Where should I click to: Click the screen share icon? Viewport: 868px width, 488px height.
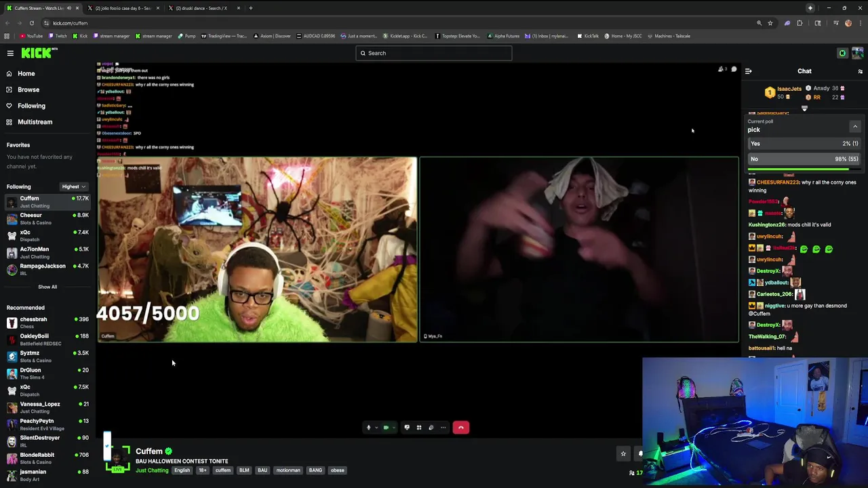click(407, 428)
